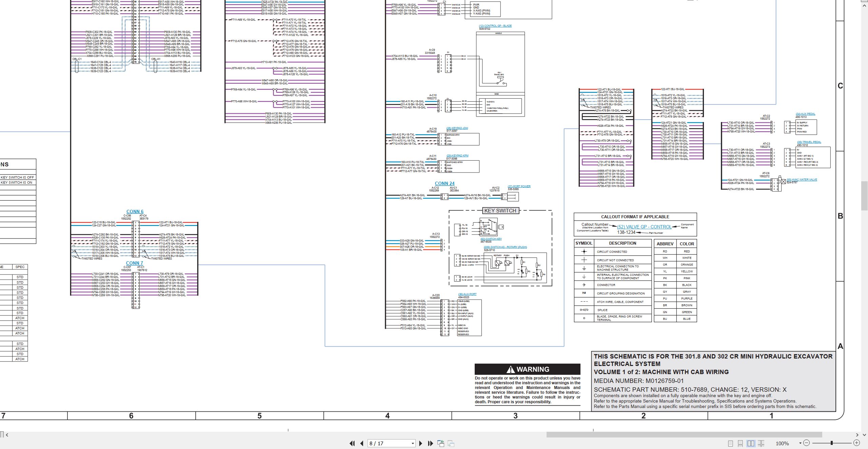Click the WARNING header banner

[x=527, y=369]
